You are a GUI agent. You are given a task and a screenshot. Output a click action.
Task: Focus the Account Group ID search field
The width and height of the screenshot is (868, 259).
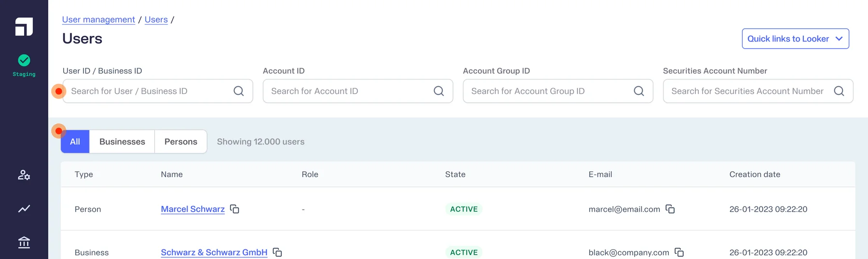[x=558, y=91]
